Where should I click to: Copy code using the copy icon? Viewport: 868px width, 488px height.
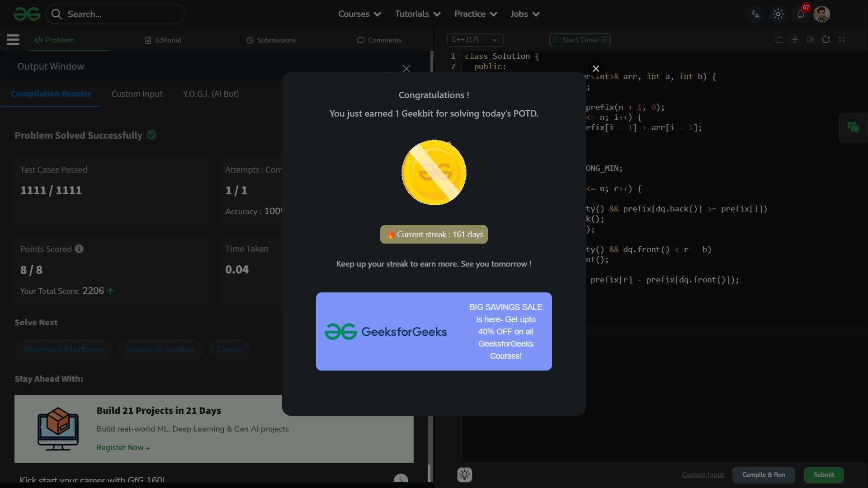(778, 40)
